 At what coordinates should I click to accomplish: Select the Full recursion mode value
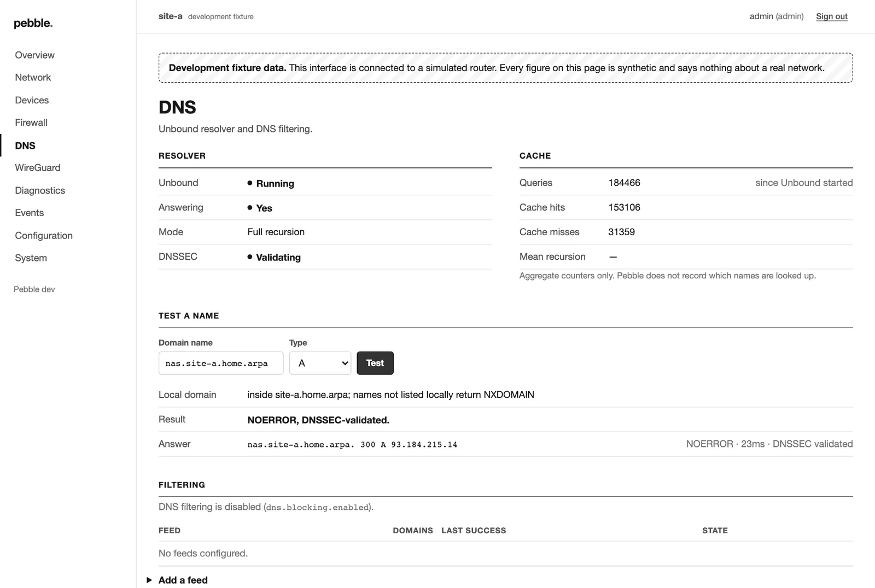(x=276, y=232)
